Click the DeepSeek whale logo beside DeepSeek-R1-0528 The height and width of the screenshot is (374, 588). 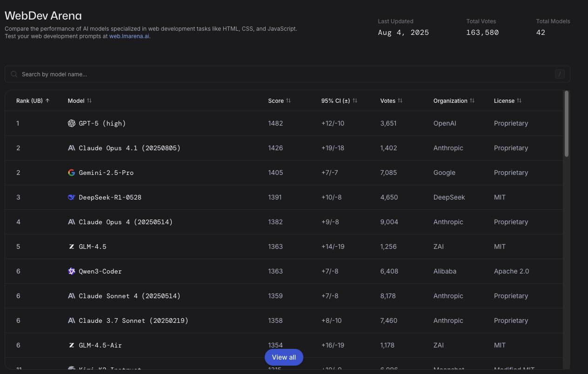click(72, 197)
